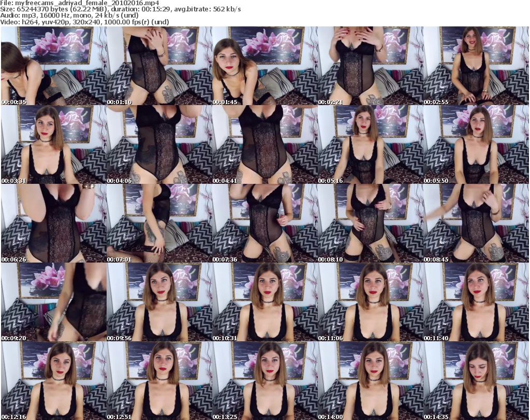
Task: Click the Audio mp3 info line
Action: pyautogui.click(x=69, y=16)
